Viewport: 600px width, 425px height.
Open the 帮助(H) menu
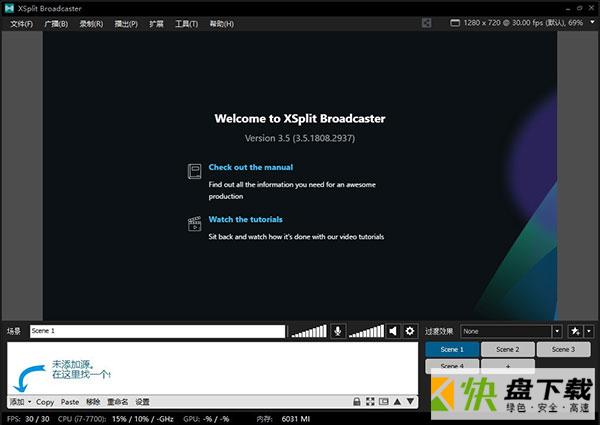click(222, 24)
